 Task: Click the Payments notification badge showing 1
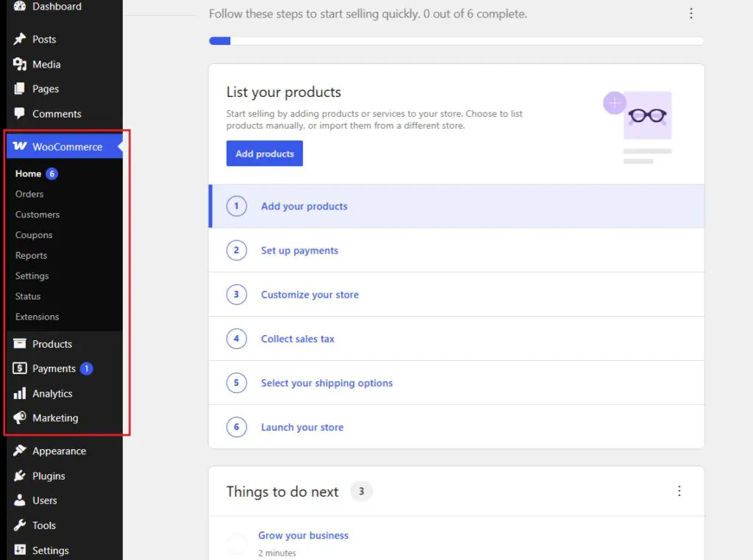click(x=87, y=368)
